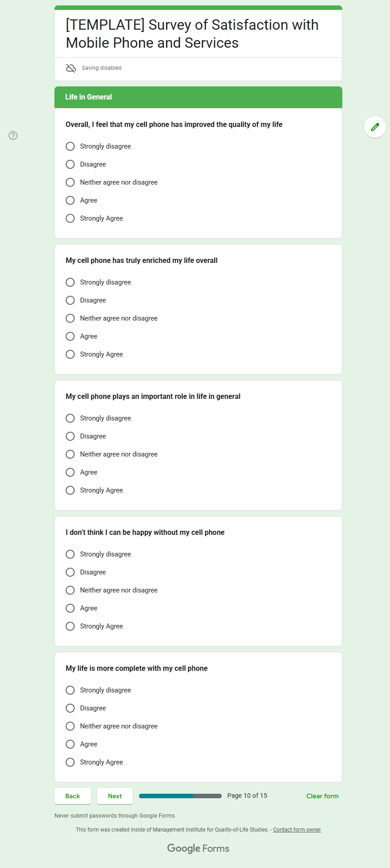Select Strongly disagree for happy without cell phone
This screenshot has height=868, width=390.
70,554
